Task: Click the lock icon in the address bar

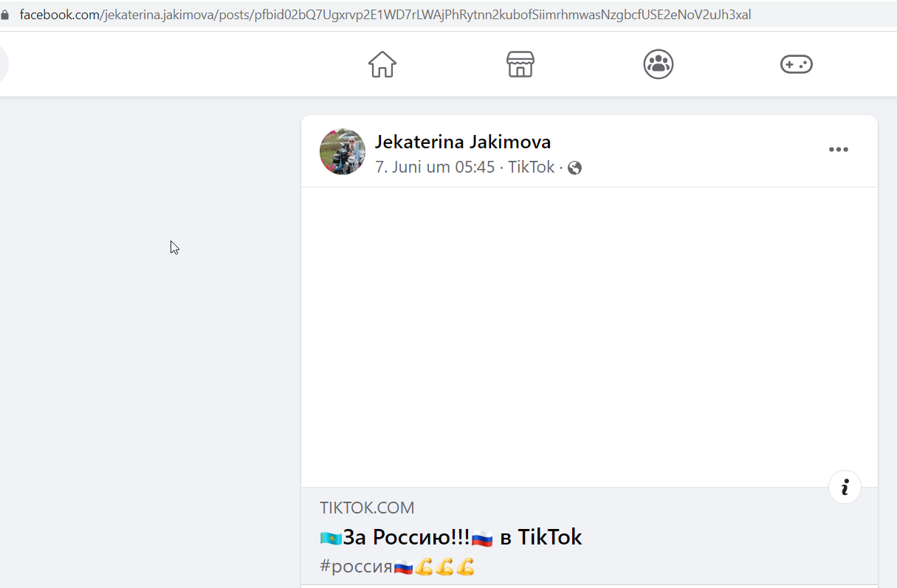Action: [6, 15]
